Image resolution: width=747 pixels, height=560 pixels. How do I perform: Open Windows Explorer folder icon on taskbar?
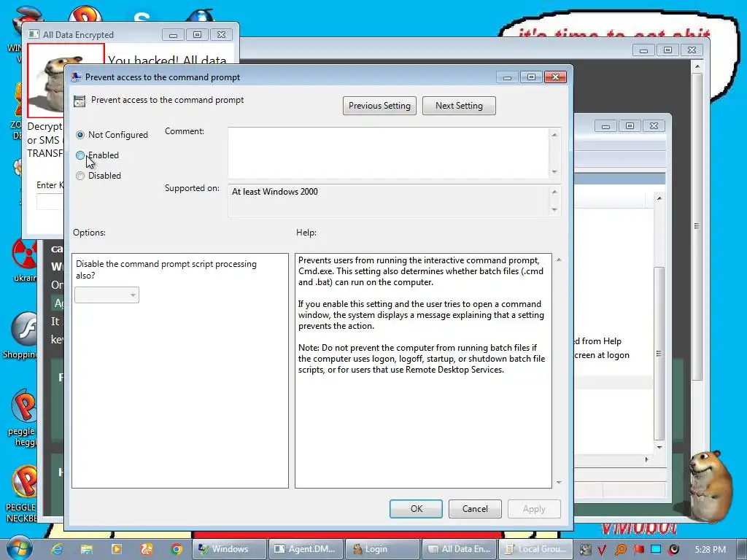87,548
